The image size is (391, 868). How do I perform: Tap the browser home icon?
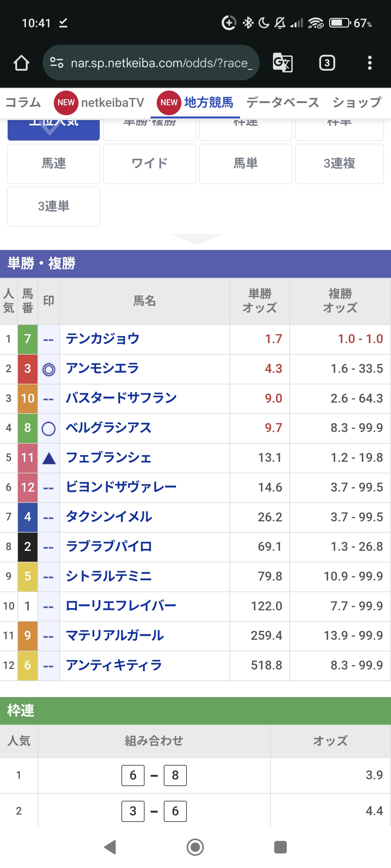point(21,63)
